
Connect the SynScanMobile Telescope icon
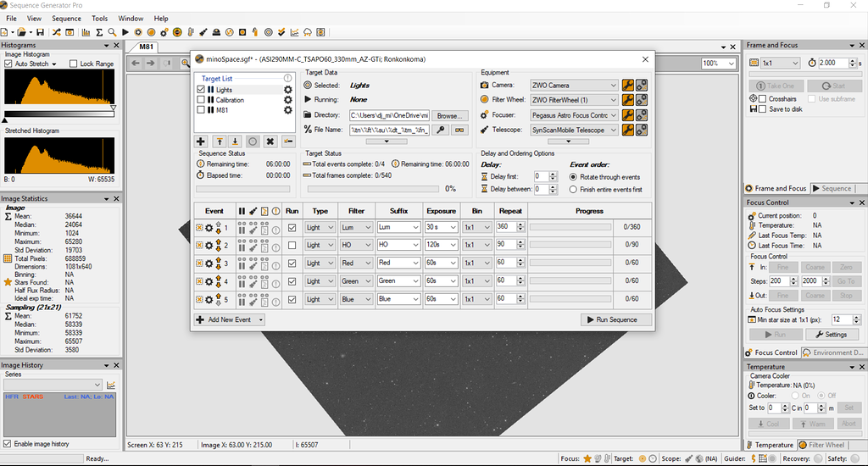click(x=642, y=130)
